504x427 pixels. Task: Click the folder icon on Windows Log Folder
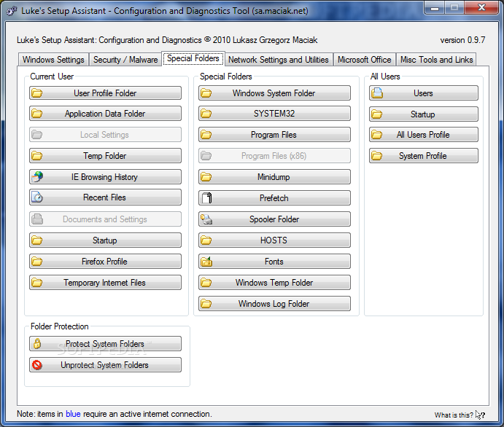point(206,304)
